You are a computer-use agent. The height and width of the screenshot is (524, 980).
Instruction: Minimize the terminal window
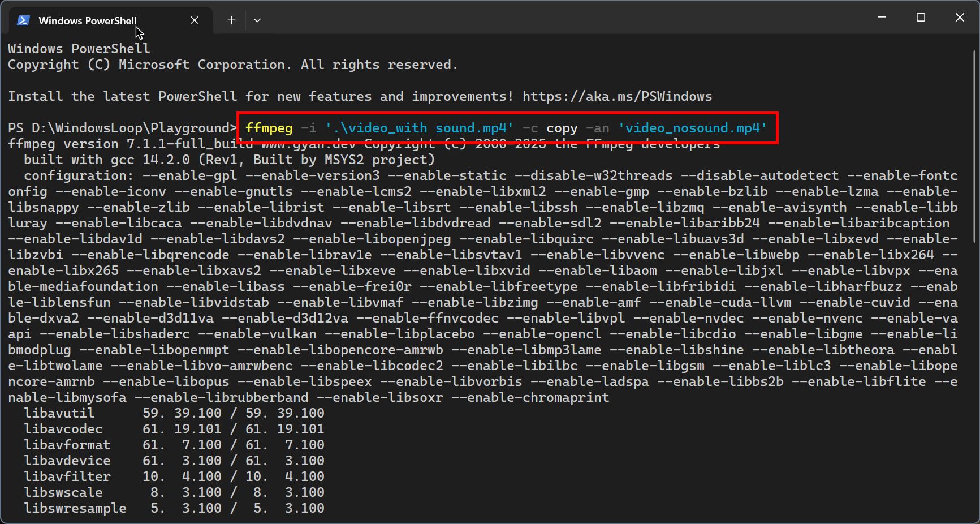(x=882, y=18)
